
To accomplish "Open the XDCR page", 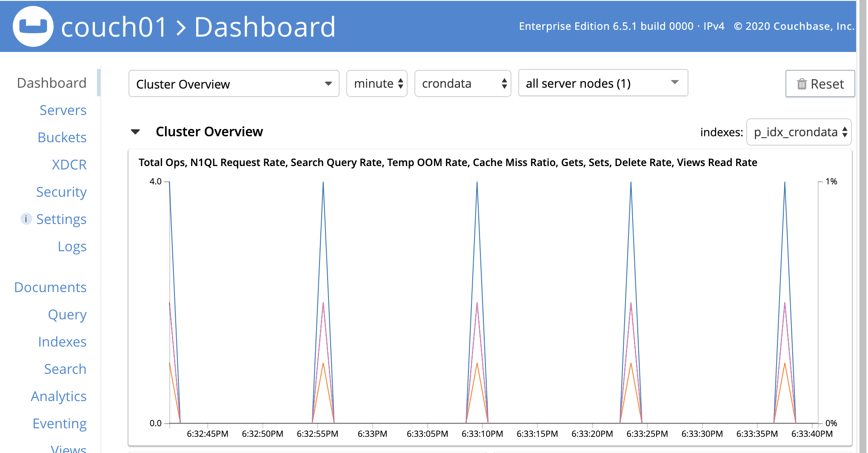I will (x=69, y=164).
